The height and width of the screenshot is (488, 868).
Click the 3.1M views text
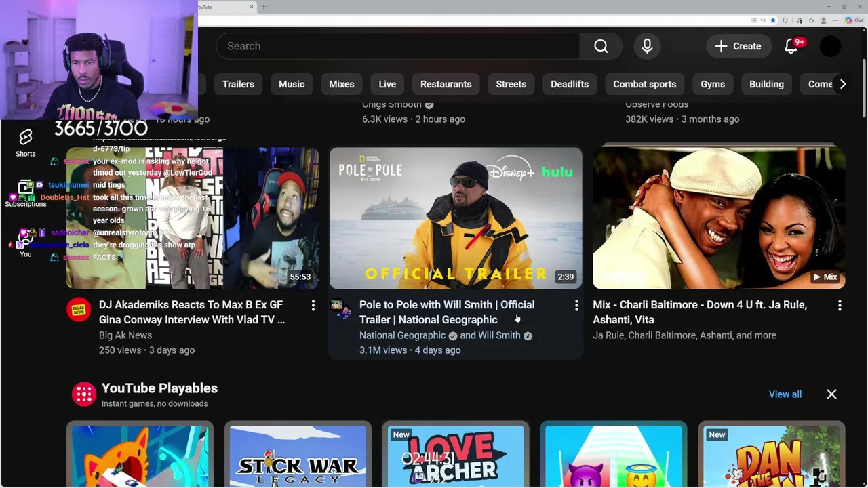[383, 350]
